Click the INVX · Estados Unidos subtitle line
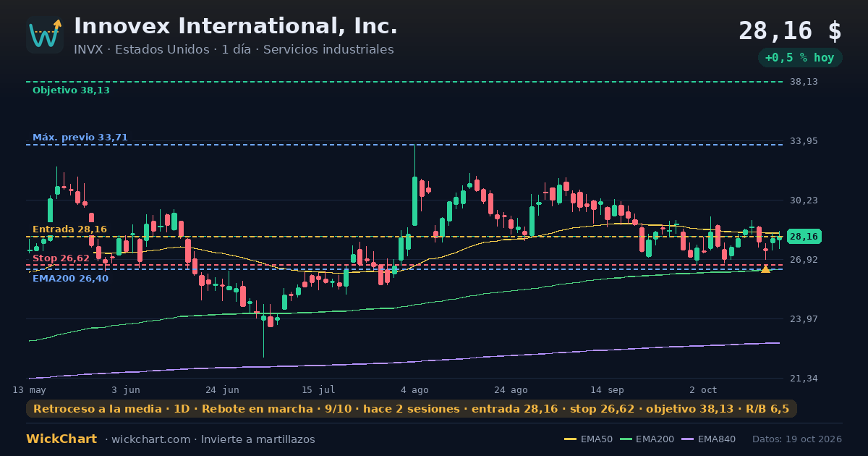The image size is (868, 456). click(234, 50)
